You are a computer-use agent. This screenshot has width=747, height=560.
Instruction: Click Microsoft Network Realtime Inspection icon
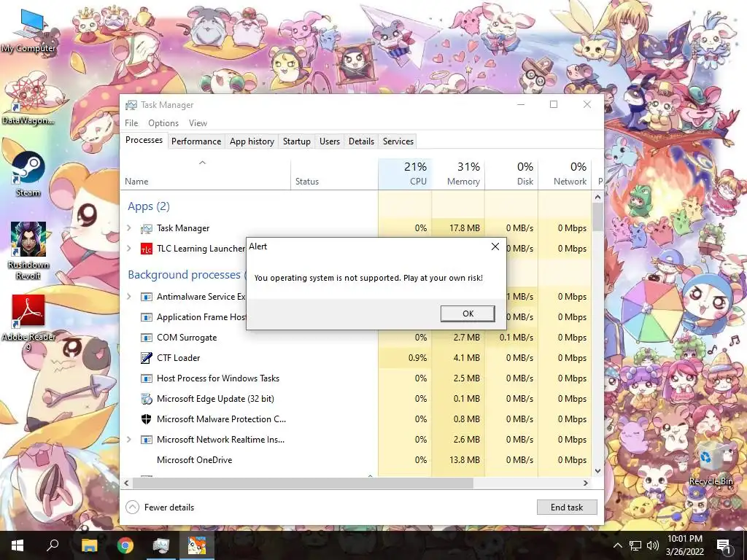[x=146, y=440]
